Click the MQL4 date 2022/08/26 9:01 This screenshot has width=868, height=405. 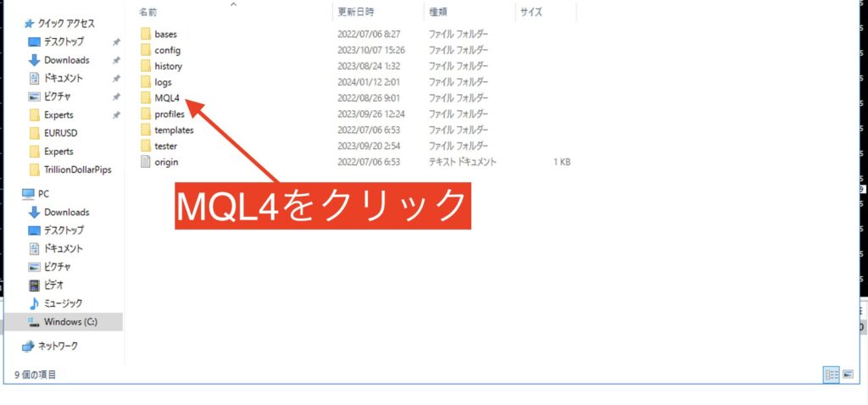(x=369, y=98)
